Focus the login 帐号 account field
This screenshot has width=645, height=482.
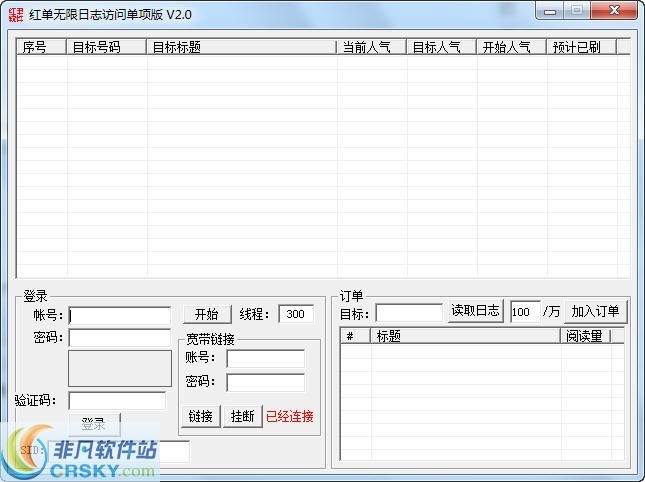(120, 315)
